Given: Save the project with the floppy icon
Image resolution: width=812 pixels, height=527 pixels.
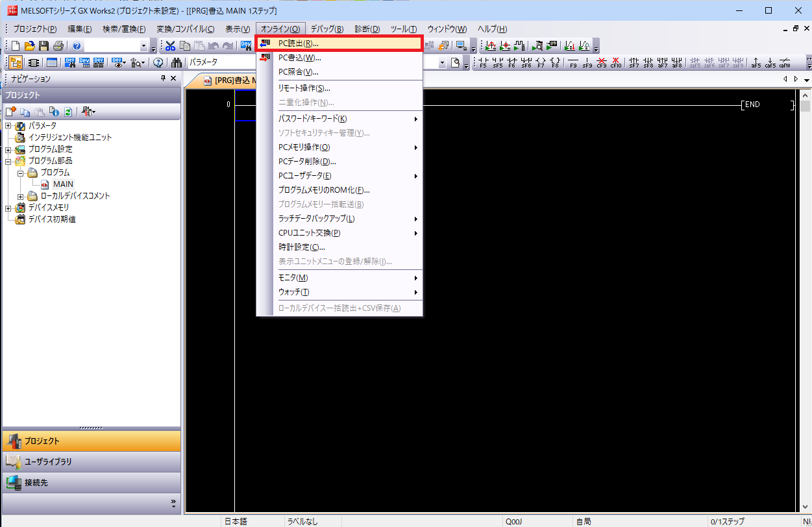Looking at the screenshot, I should coord(43,46).
